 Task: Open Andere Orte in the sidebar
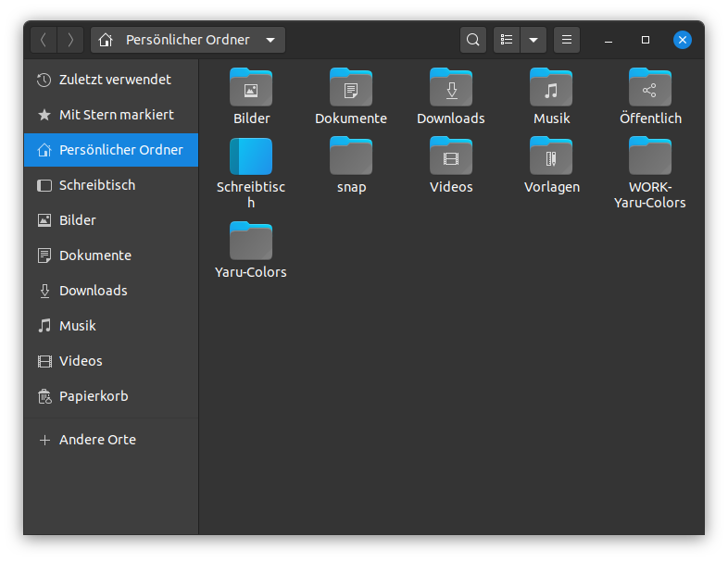pos(111,440)
